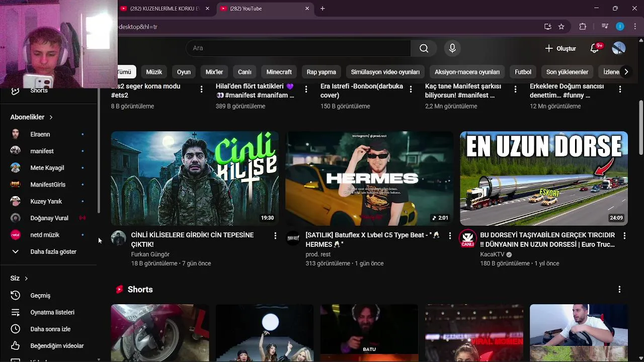Open BU DORSEYİ TAŞIYABİLEN video title
Viewport: 644px width, 362px height.
point(547,240)
